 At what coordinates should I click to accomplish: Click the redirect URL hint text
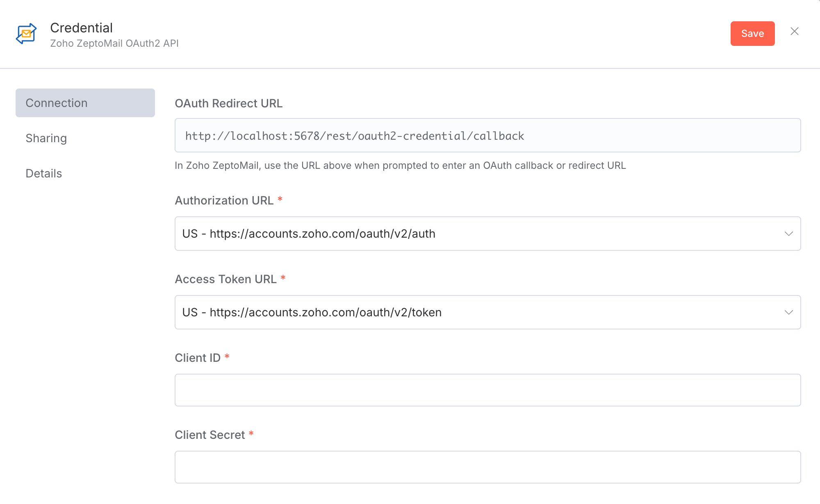[400, 166]
